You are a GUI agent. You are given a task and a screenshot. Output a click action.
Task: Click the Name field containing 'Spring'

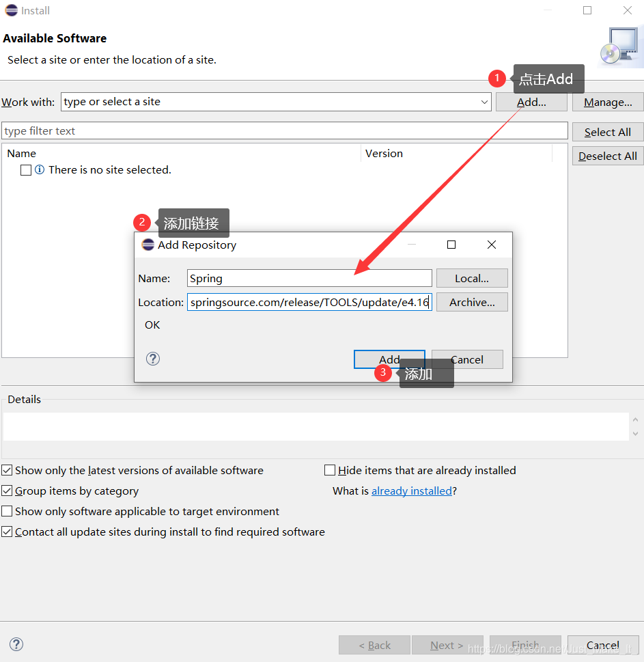(309, 278)
